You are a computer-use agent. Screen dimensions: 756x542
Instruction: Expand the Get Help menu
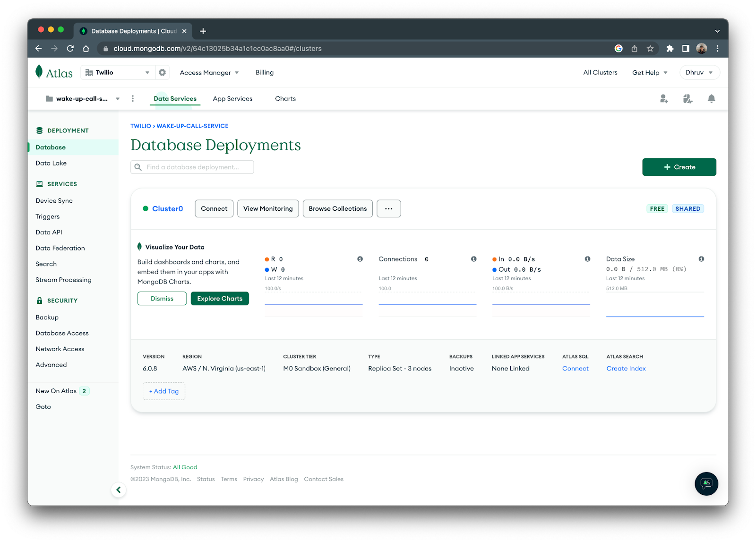click(650, 72)
